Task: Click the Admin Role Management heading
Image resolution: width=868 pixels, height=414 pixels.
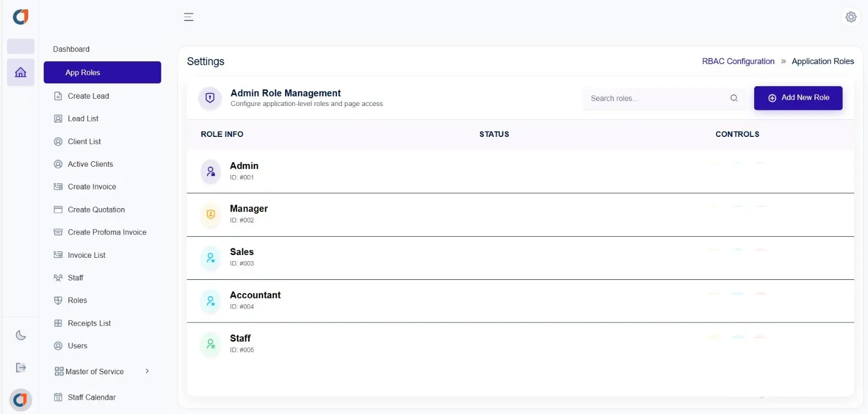Action: tap(286, 93)
